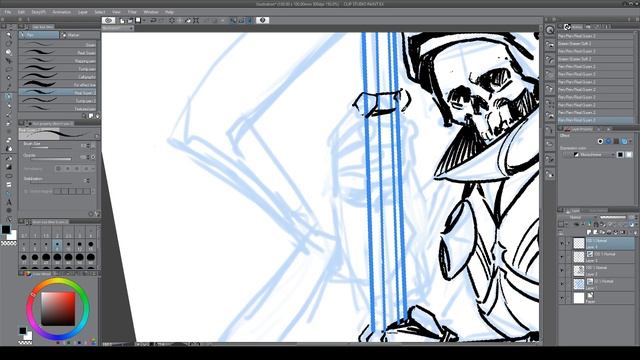This screenshot has height=360, width=640.
Task: Toggle visibility of the Paper layer
Action: pyautogui.click(x=562, y=298)
